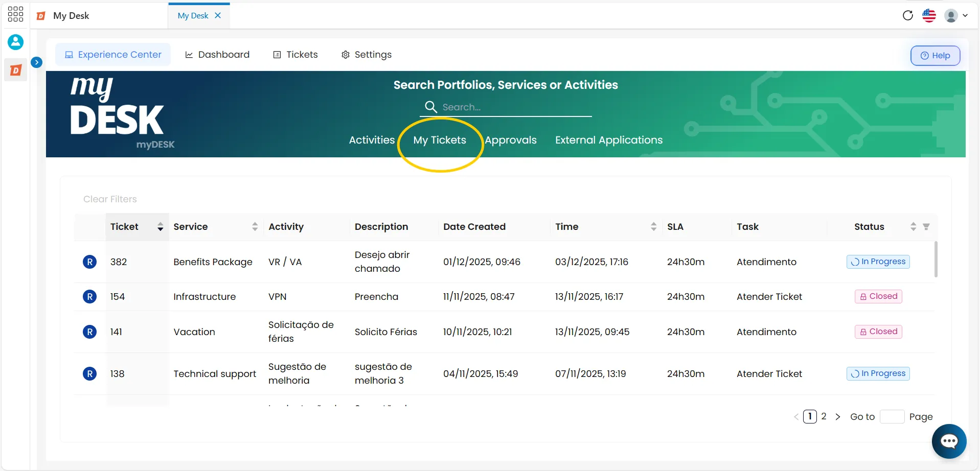Viewport: 980px width, 471px height.
Task: Click Clear Filters link
Action: [110, 199]
